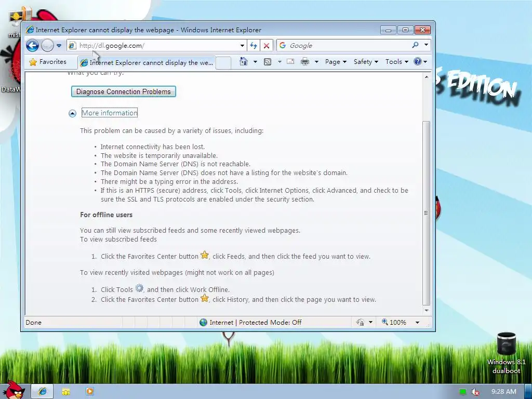Click the page icon in address bar
Viewport: 532px width, 399px height.
pyautogui.click(x=72, y=46)
